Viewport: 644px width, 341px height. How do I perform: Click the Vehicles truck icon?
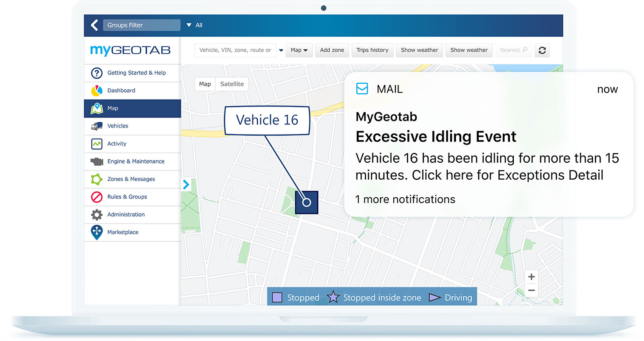(96, 126)
